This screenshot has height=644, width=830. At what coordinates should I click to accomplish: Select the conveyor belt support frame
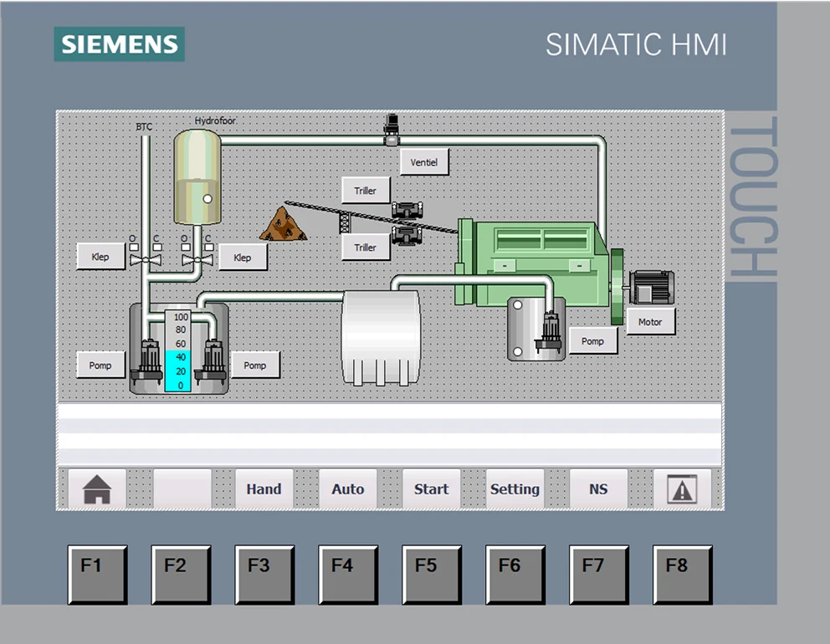[345, 222]
